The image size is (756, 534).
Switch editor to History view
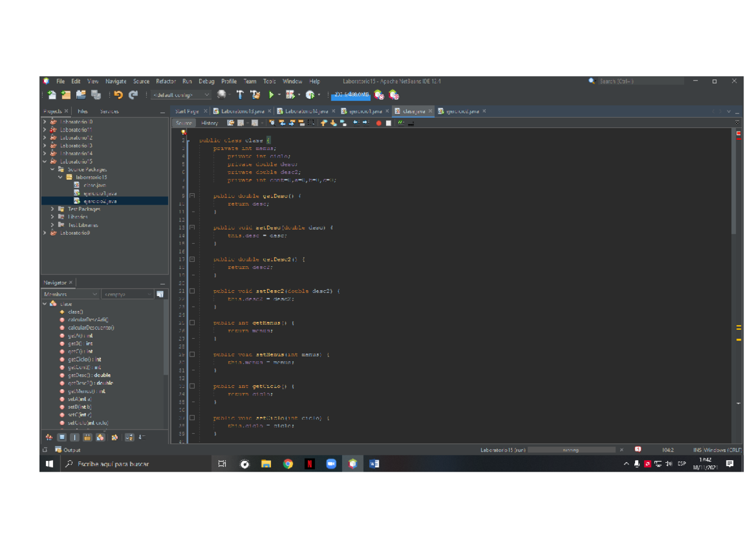pyautogui.click(x=209, y=123)
